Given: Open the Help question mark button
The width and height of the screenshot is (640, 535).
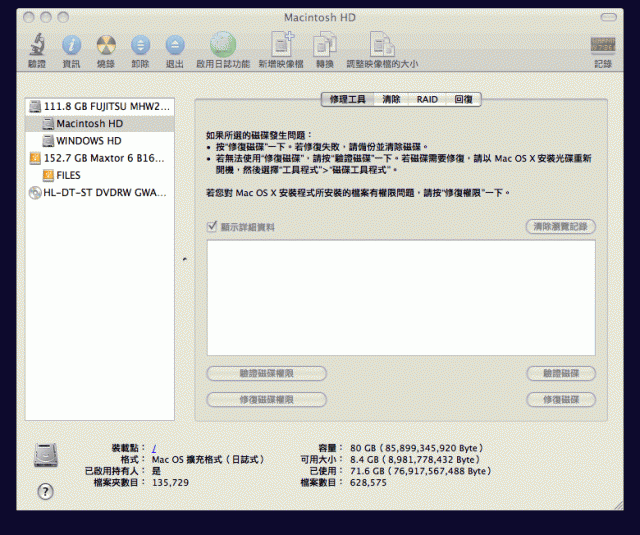Looking at the screenshot, I should click(x=45, y=491).
